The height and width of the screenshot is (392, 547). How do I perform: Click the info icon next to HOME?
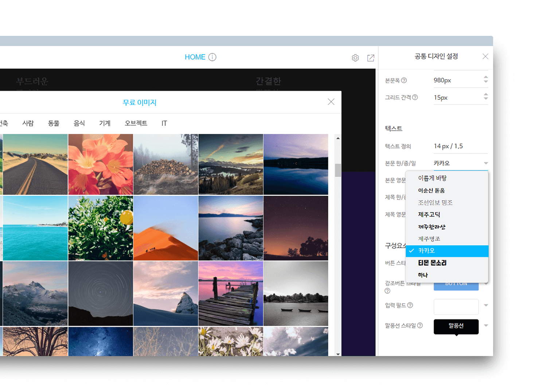(x=212, y=57)
